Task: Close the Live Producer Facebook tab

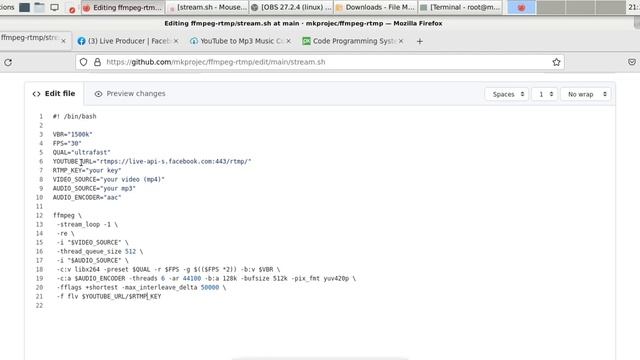Action: tap(176, 41)
